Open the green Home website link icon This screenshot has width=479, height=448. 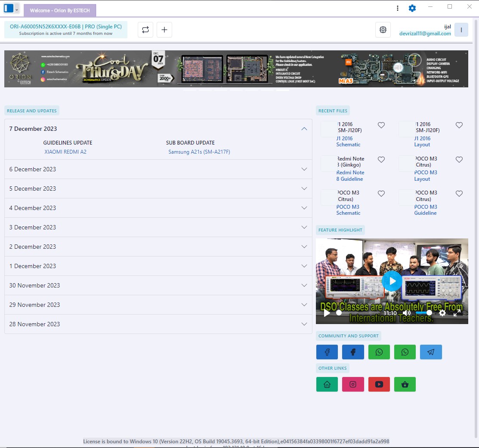pyautogui.click(x=327, y=384)
